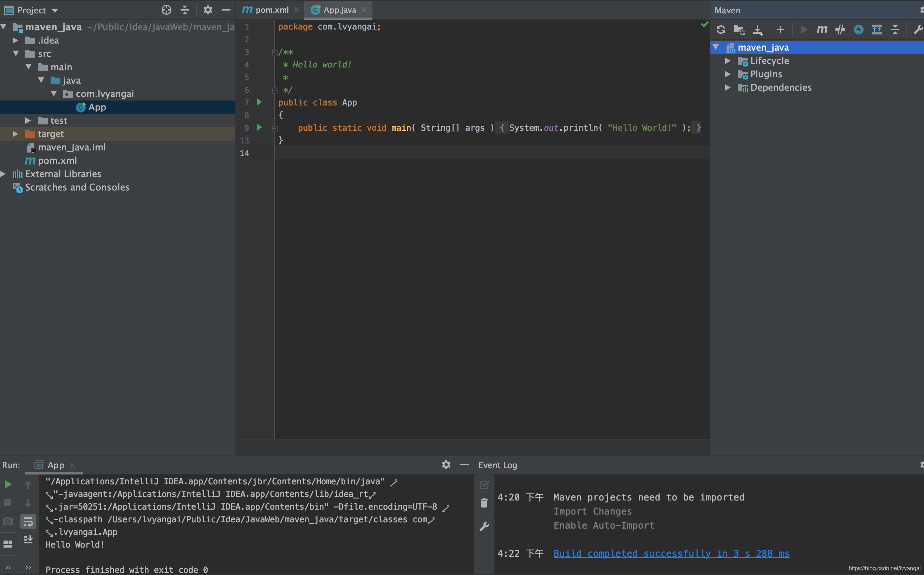Execute Maven goal 'm' icon

point(822,30)
